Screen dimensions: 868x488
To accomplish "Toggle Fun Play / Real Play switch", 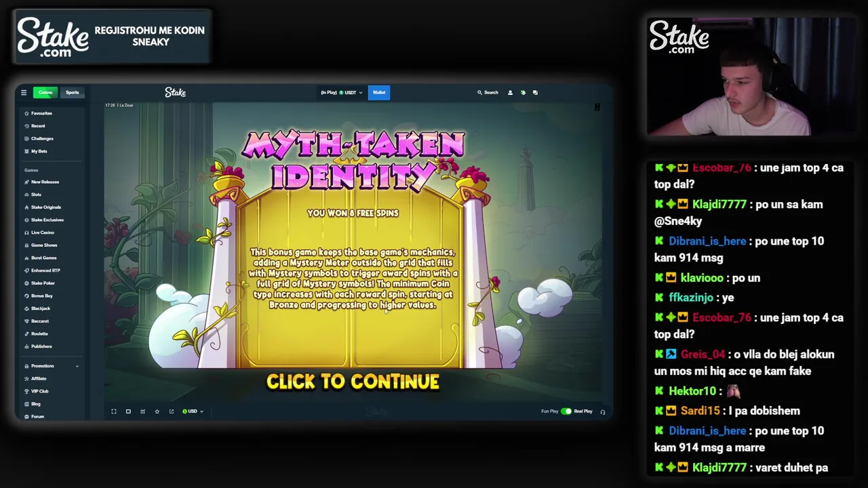I will [566, 411].
